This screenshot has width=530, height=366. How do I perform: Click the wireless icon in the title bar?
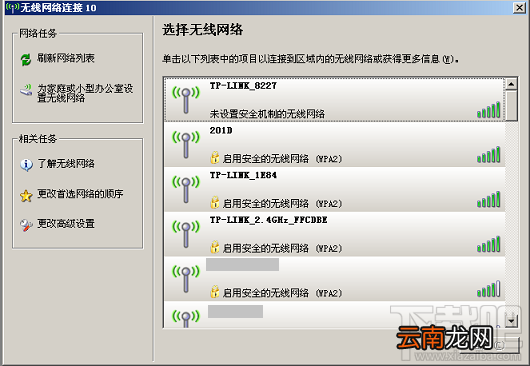pyautogui.click(x=13, y=7)
